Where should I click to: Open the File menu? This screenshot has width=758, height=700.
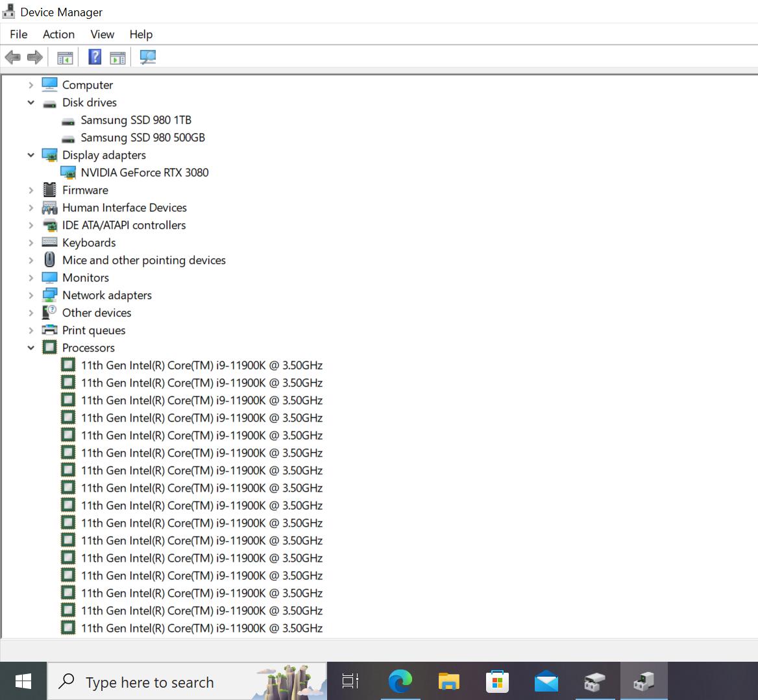tap(19, 34)
